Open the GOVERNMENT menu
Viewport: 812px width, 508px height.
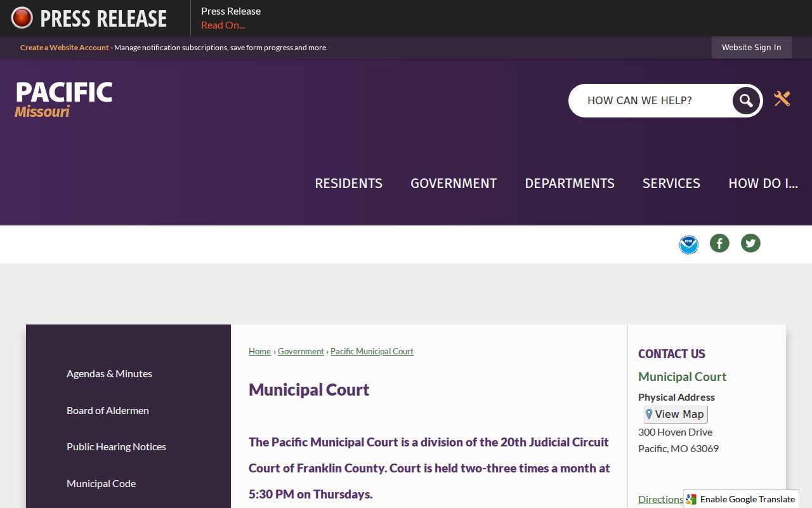click(x=454, y=184)
